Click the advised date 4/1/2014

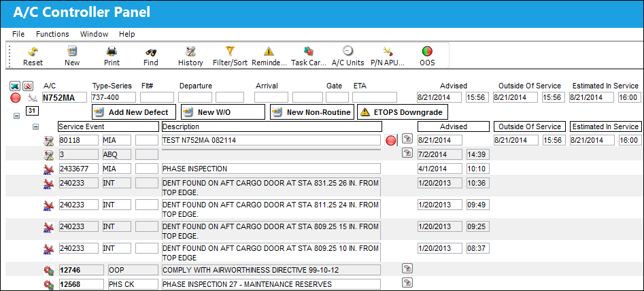[x=440, y=169]
